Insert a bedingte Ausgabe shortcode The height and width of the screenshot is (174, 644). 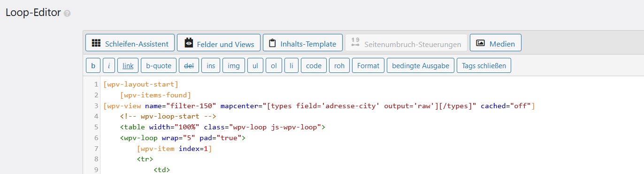[421, 65]
